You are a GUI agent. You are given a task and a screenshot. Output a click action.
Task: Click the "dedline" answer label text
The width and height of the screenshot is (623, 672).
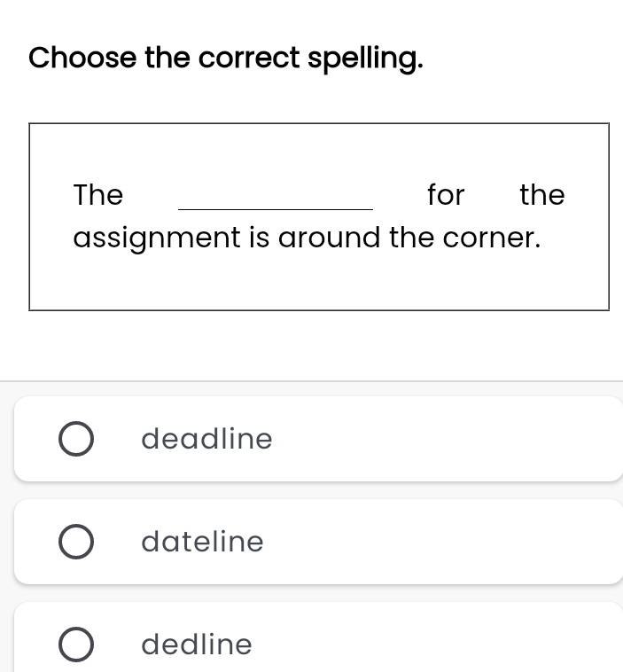[x=197, y=645]
